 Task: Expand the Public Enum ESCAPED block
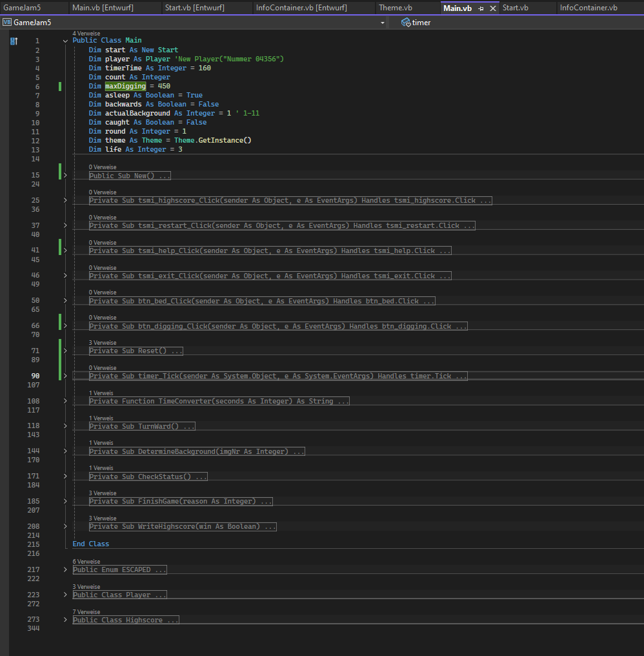(65, 569)
